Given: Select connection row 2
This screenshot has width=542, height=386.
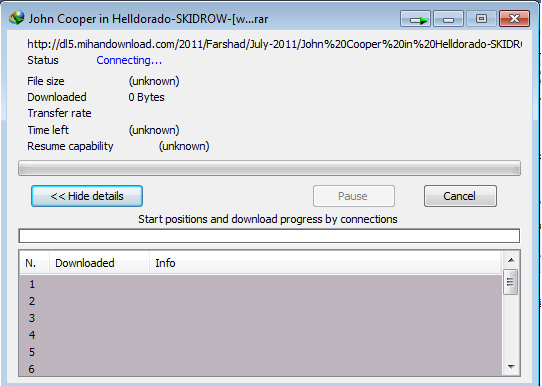Looking at the screenshot, I should pyautogui.click(x=260, y=301).
